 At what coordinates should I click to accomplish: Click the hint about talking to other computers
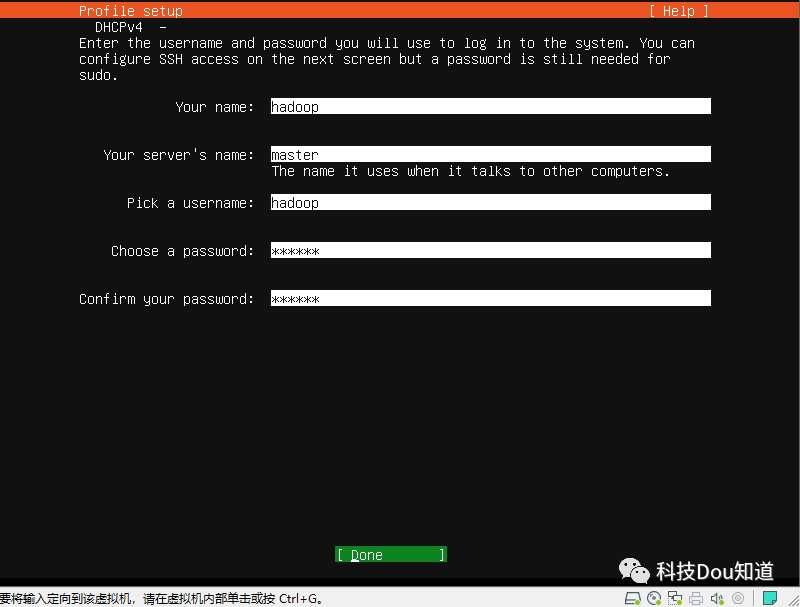tap(470, 171)
